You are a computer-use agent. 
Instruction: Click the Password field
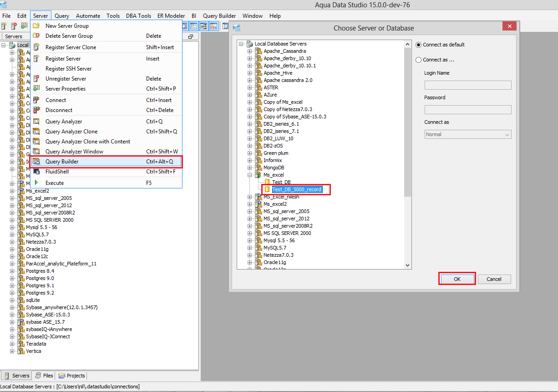[468, 110]
